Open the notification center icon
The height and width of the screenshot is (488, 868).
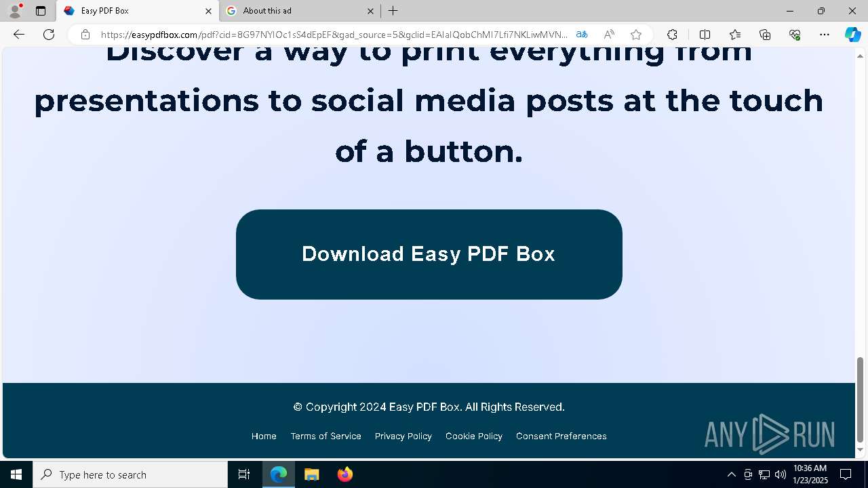[x=846, y=474]
